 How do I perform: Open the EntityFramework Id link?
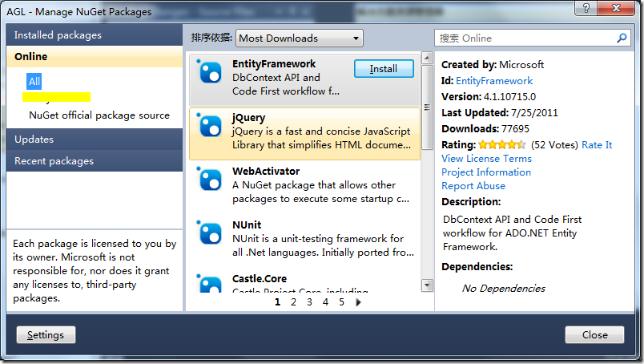tap(494, 81)
